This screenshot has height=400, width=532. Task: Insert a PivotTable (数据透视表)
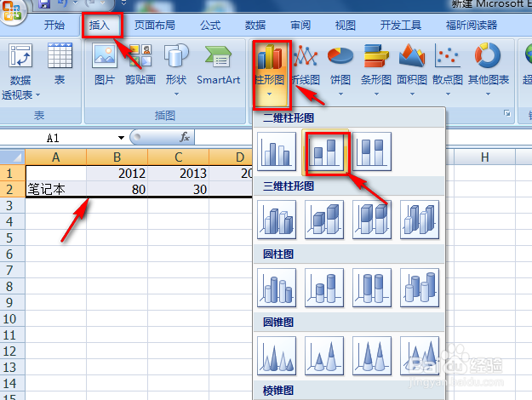(x=20, y=71)
